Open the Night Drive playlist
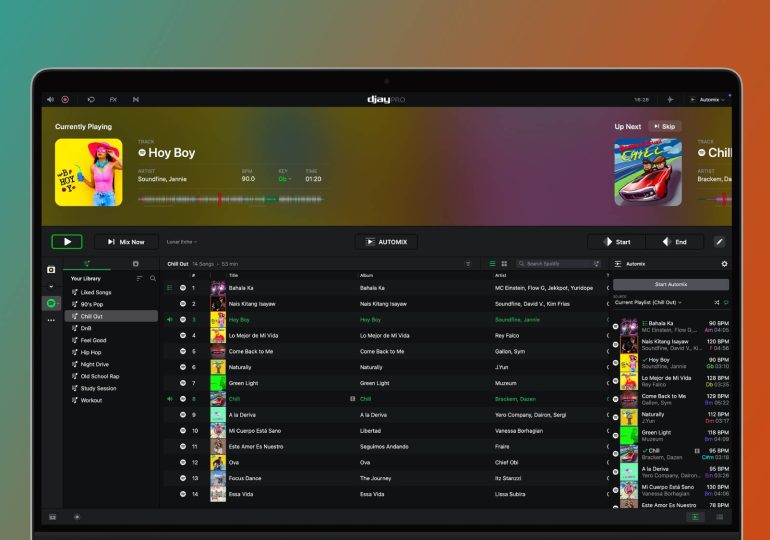Image resolution: width=770 pixels, height=540 pixels. 95,364
